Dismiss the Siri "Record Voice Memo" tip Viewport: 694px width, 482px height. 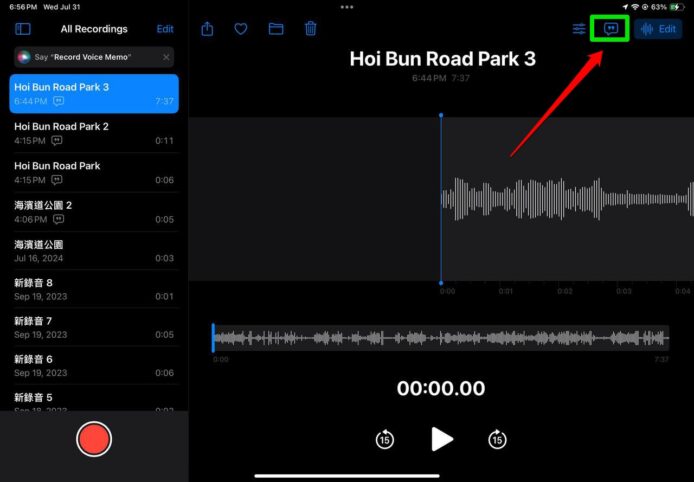point(166,57)
